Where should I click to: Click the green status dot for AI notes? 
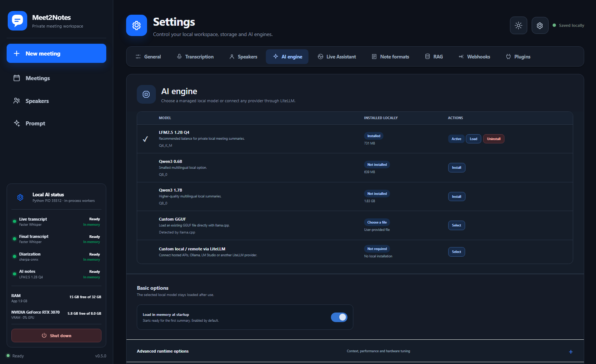[x=14, y=274]
